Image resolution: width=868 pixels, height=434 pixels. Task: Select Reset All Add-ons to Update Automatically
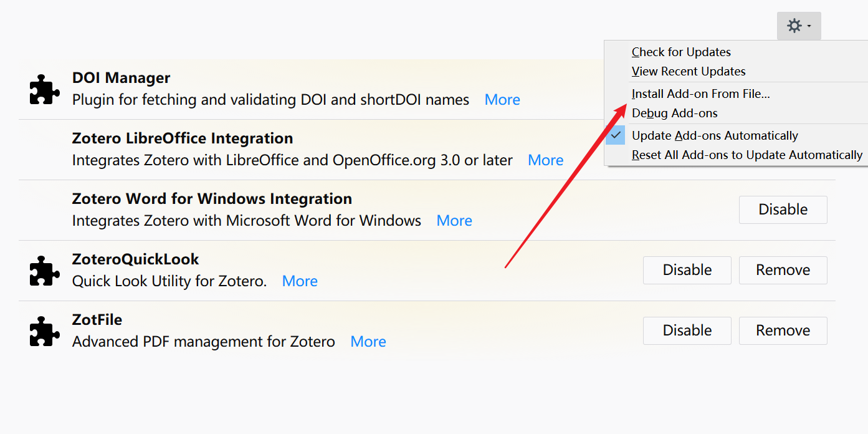coord(746,155)
